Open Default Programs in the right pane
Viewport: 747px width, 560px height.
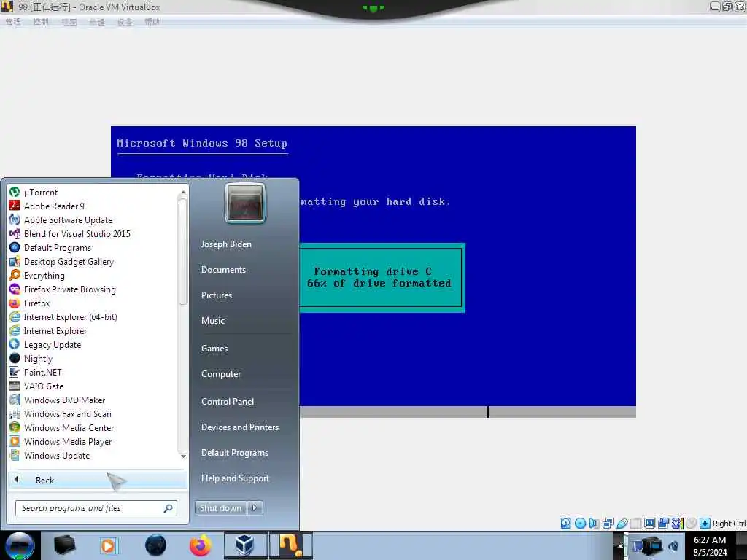point(235,453)
